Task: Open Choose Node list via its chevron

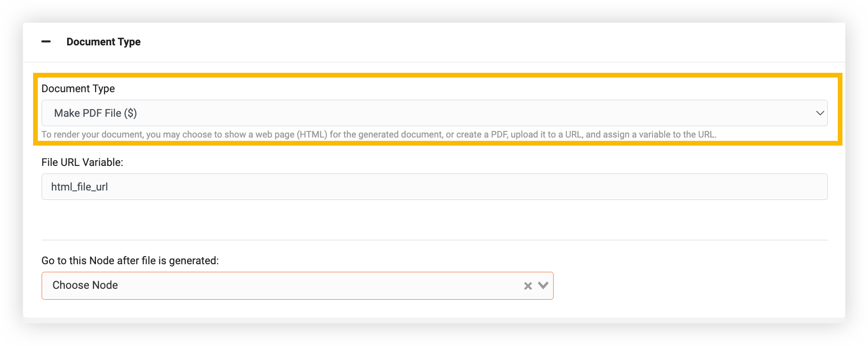Action: 543,285
